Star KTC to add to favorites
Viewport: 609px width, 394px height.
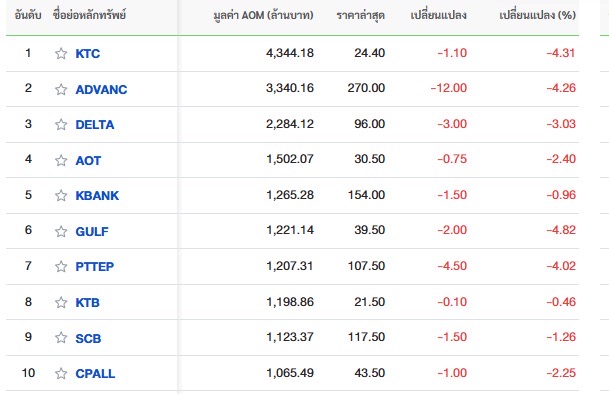click(61, 53)
